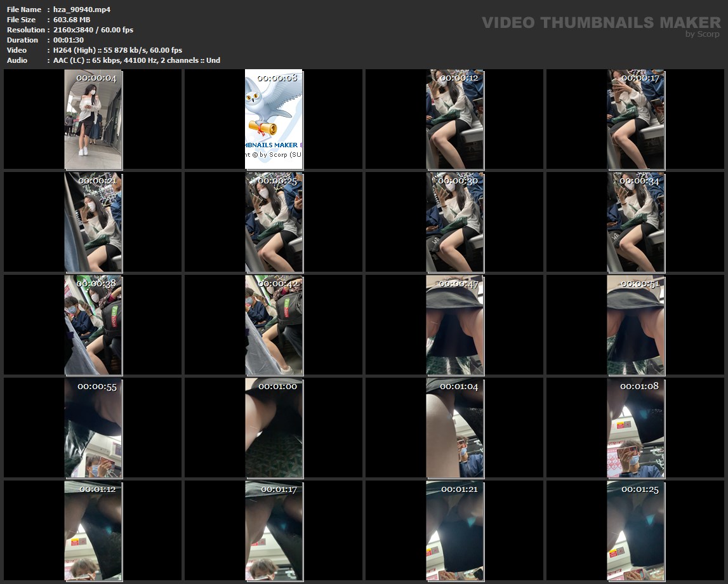Click the thumbnail labeled 00:00:38
The image size is (728, 584).
tap(93, 325)
